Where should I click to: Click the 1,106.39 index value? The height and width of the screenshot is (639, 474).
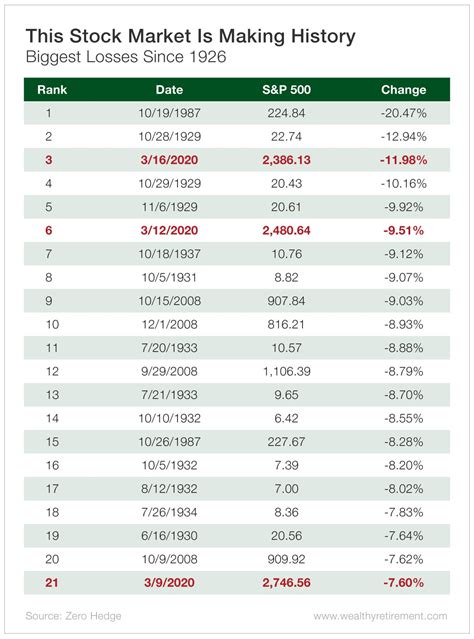coord(287,371)
